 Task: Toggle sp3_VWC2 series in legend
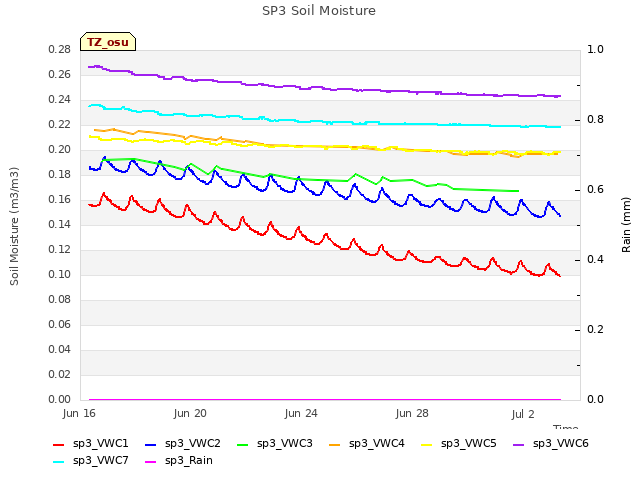pyautogui.click(x=183, y=444)
